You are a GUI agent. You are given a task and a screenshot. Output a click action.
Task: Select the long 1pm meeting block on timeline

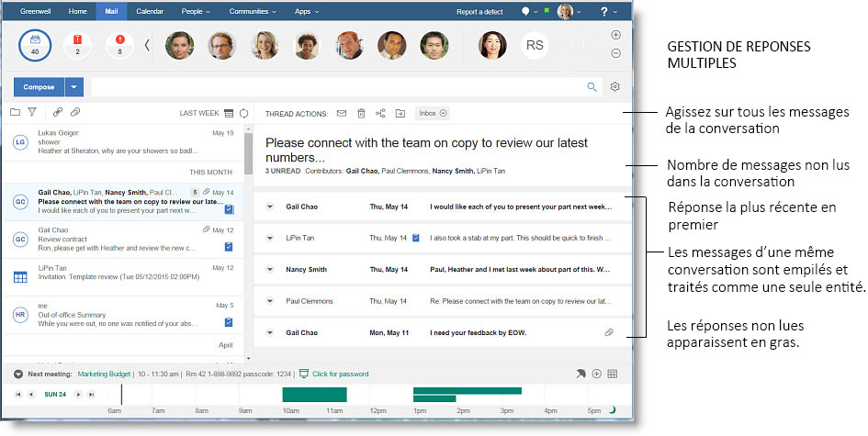point(468,391)
